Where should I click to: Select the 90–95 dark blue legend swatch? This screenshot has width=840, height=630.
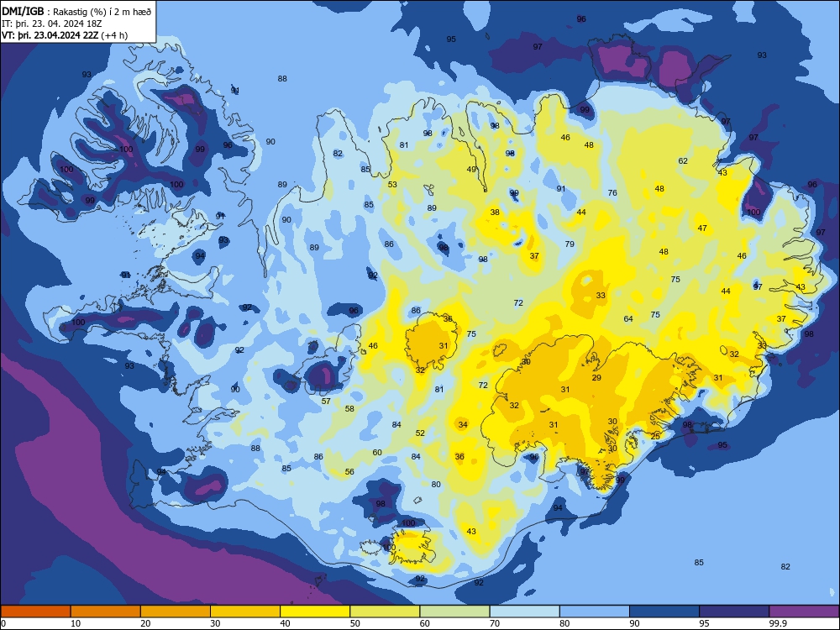tap(664, 612)
